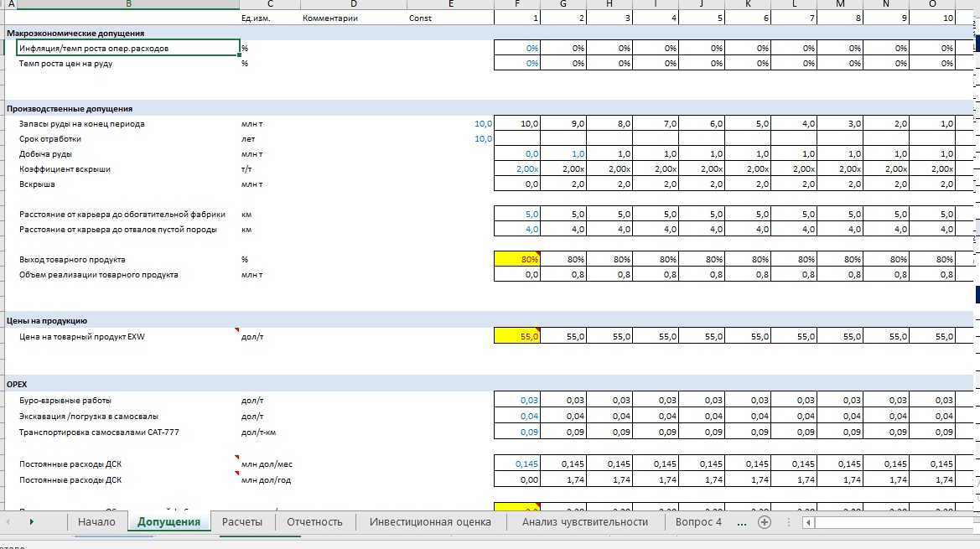Click the Const value 10,0 for Срок отработки
This screenshot has width=980, height=549.
[483, 138]
